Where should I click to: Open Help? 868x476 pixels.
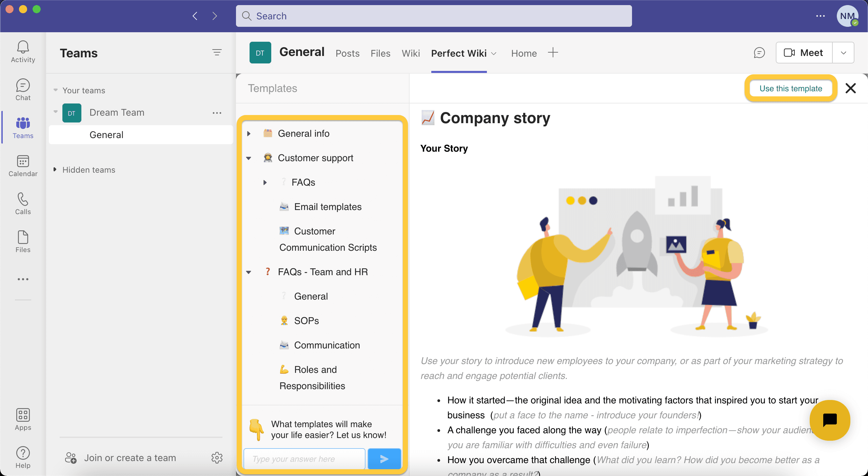[22, 457]
